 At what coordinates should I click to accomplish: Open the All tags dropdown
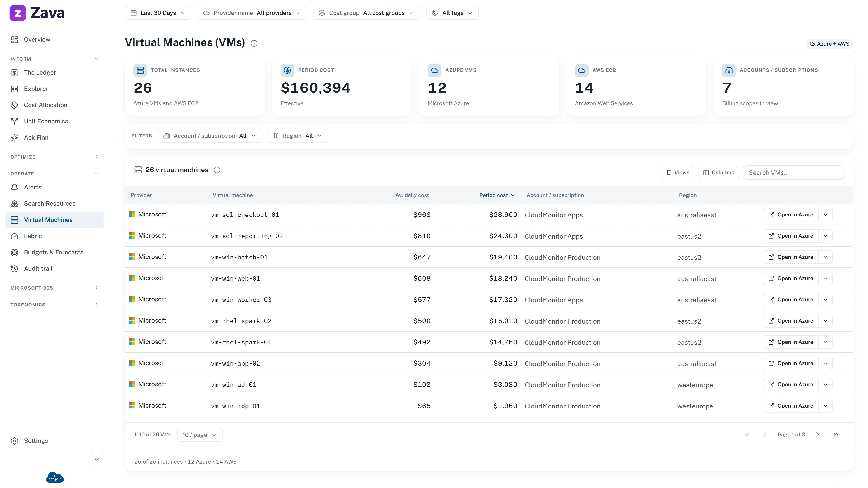point(452,13)
